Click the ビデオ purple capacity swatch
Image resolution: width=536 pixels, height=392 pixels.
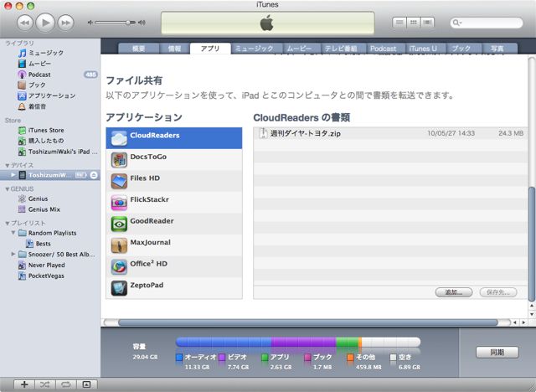point(222,358)
